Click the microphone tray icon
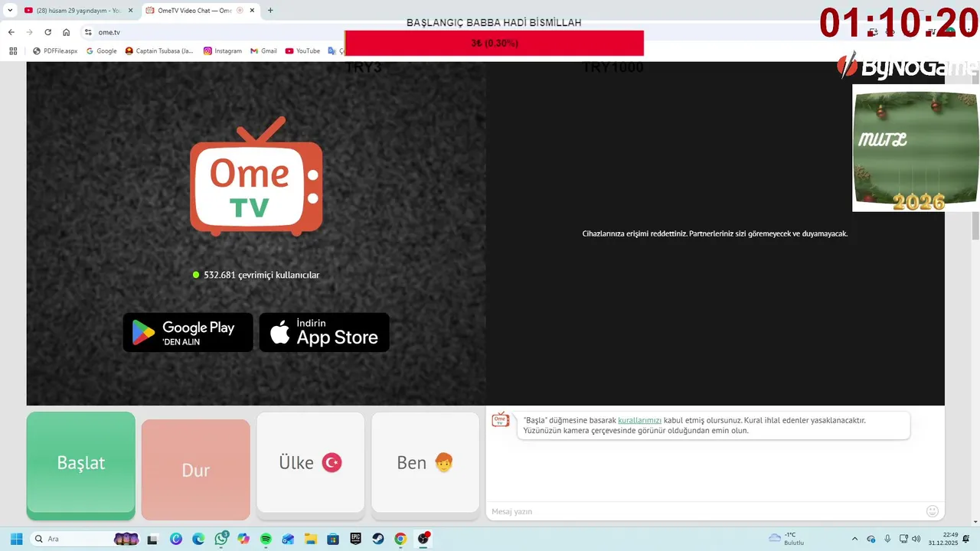Viewport: 980px width, 551px height. point(887,539)
